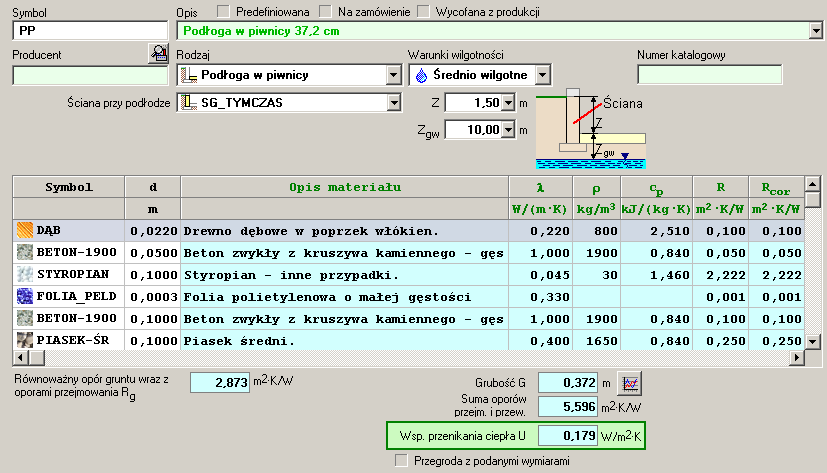Screen dimensions: 827x473
Task: Click R value 2,222 in R column
Action: pos(721,275)
